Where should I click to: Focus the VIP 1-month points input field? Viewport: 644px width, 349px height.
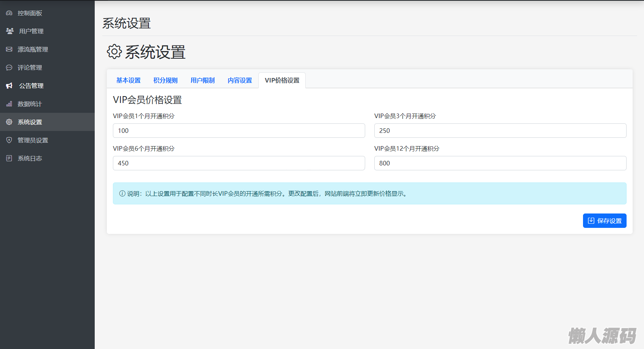click(x=239, y=131)
